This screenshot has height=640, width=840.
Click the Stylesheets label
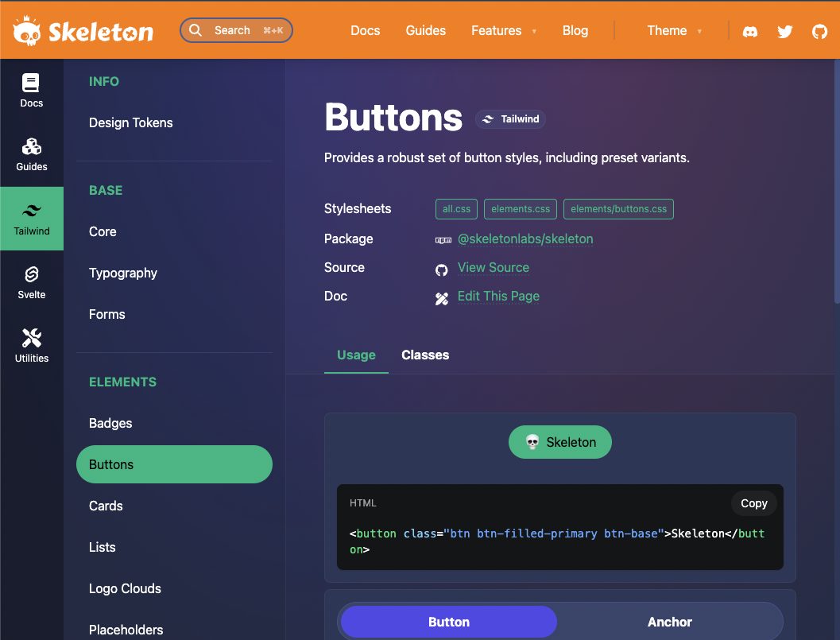click(358, 208)
